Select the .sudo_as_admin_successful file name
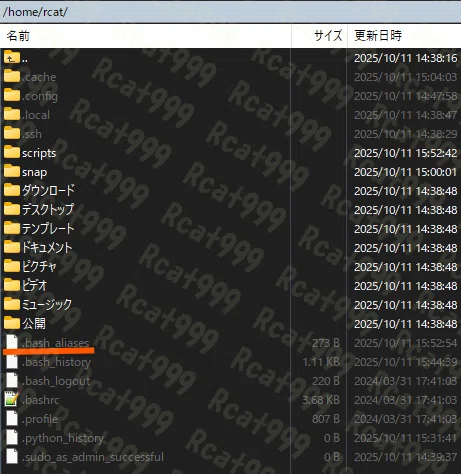The image size is (461, 474). (93, 457)
